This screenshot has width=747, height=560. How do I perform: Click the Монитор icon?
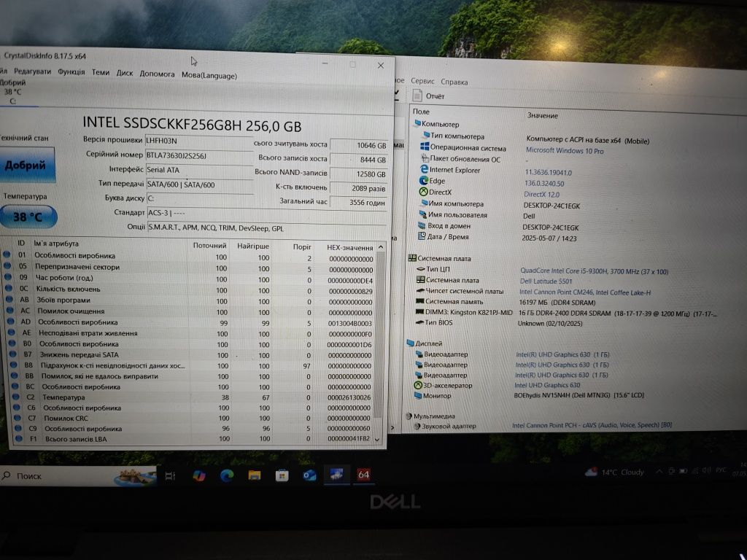pos(418,395)
